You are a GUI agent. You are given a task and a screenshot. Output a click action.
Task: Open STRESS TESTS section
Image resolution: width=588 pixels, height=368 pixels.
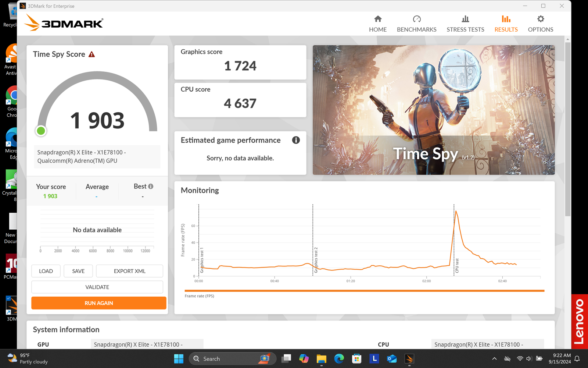[x=465, y=24]
